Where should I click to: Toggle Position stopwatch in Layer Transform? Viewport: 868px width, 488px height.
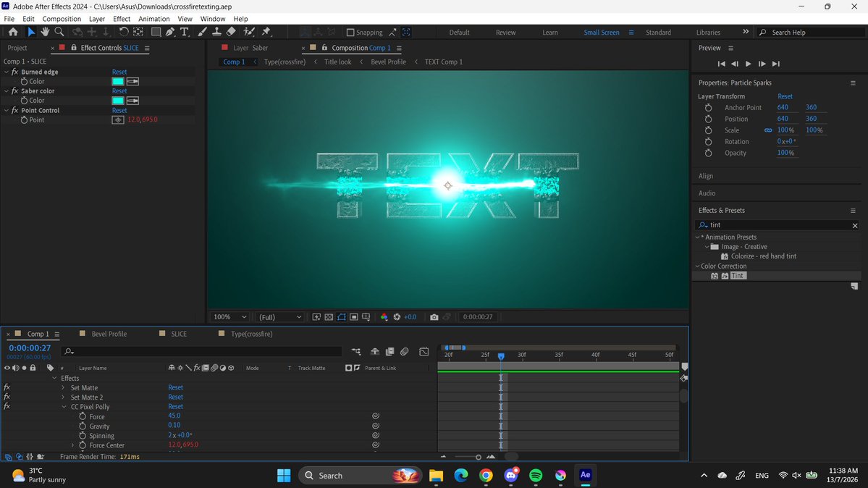[708, 119]
